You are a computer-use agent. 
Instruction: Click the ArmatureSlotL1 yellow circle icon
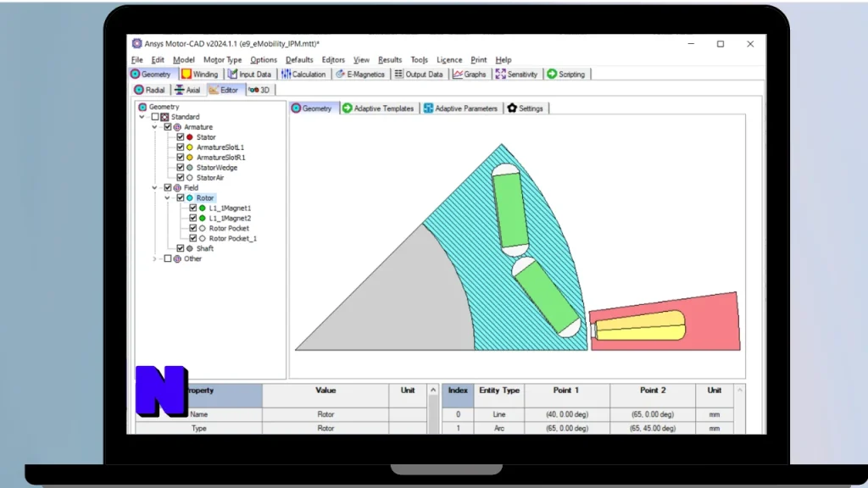coord(189,147)
